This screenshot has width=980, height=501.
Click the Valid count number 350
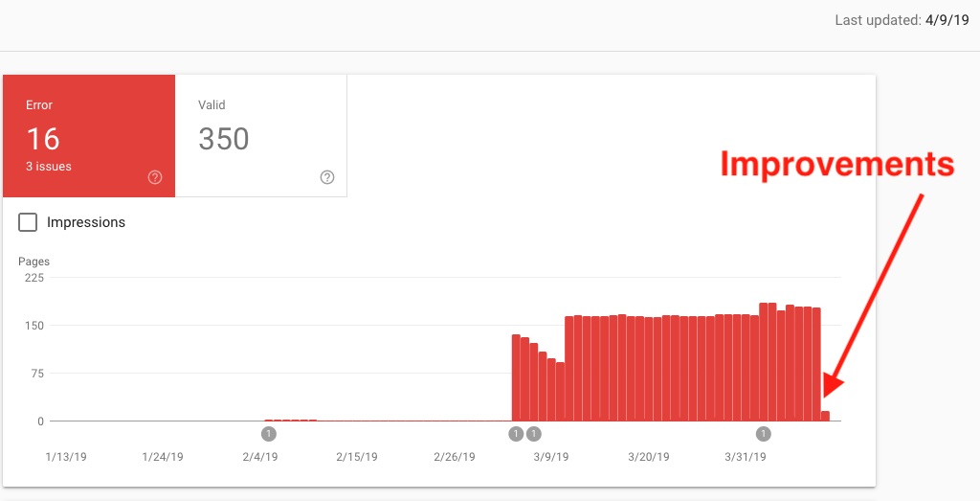pyautogui.click(x=224, y=139)
